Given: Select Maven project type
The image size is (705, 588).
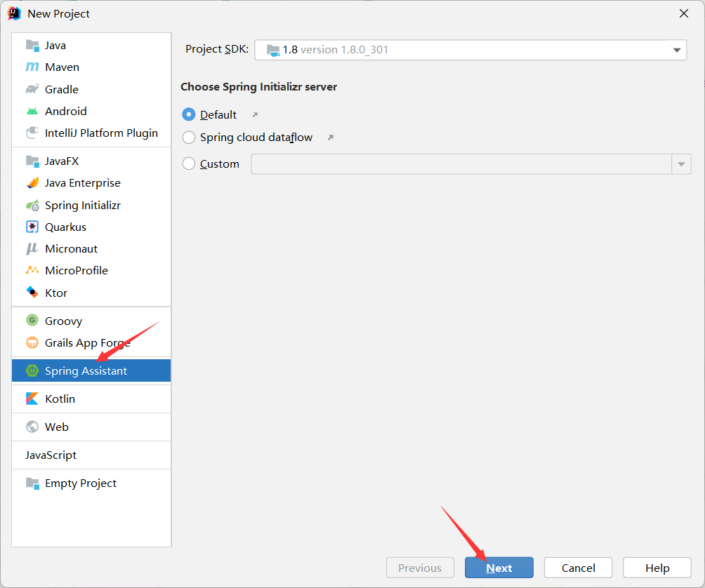Looking at the screenshot, I should click(x=91, y=67).
